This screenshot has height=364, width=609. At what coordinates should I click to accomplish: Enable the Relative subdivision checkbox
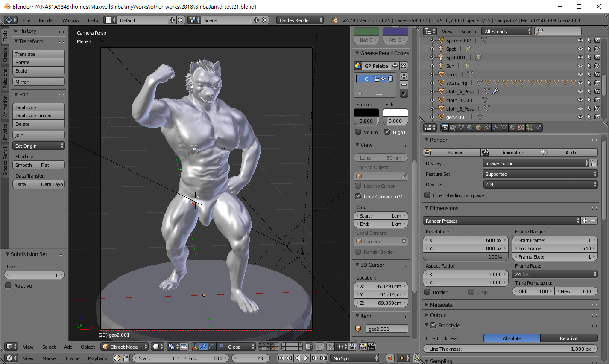coord(8,285)
